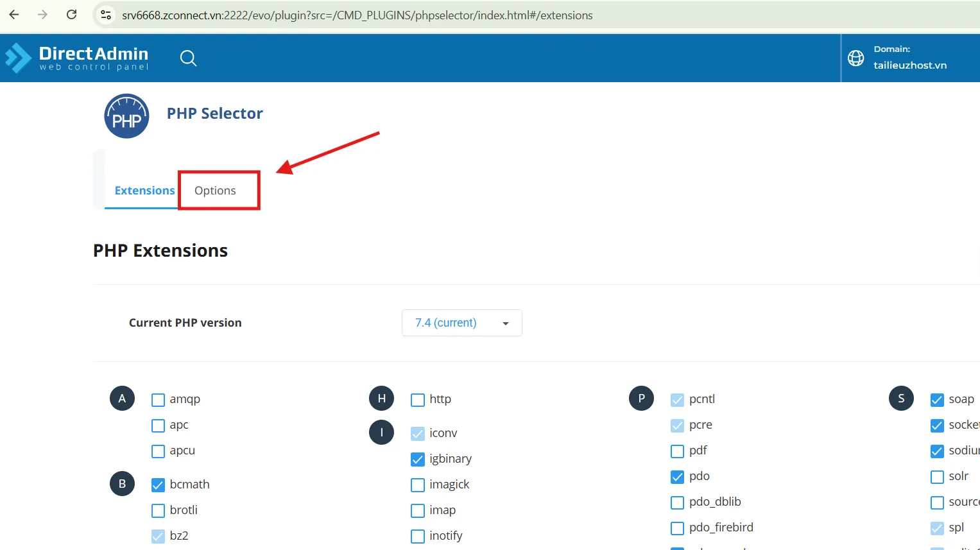Click the browser back arrow
The height and width of the screenshot is (550, 980).
[14, 15]
